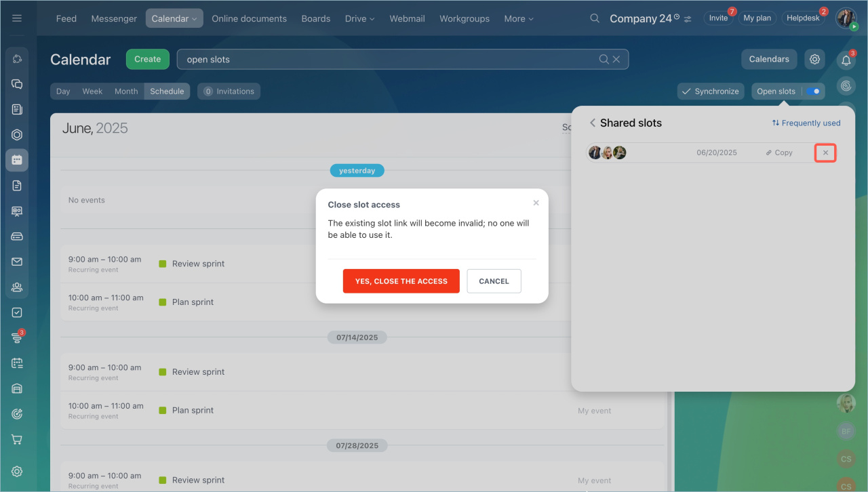The image size is (868, 492).
Task: Expand the Calendar top menu dropdown
Action: point(174,18)
